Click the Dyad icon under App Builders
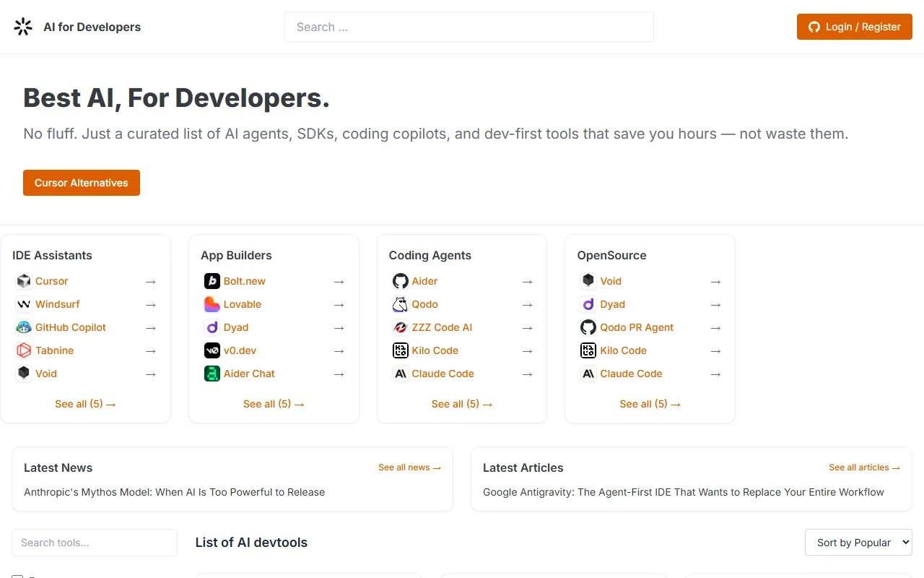 212,327
